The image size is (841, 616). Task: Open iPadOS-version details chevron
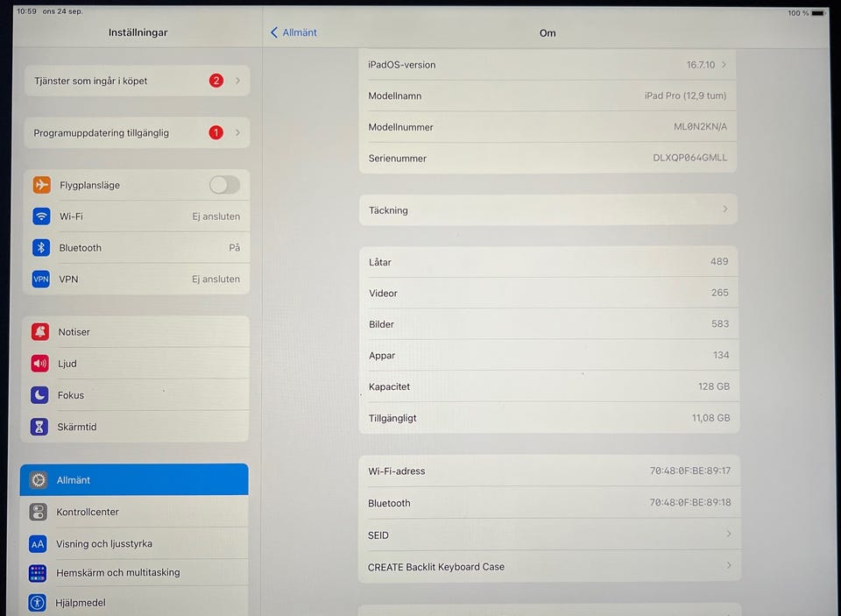pos(724,64)
